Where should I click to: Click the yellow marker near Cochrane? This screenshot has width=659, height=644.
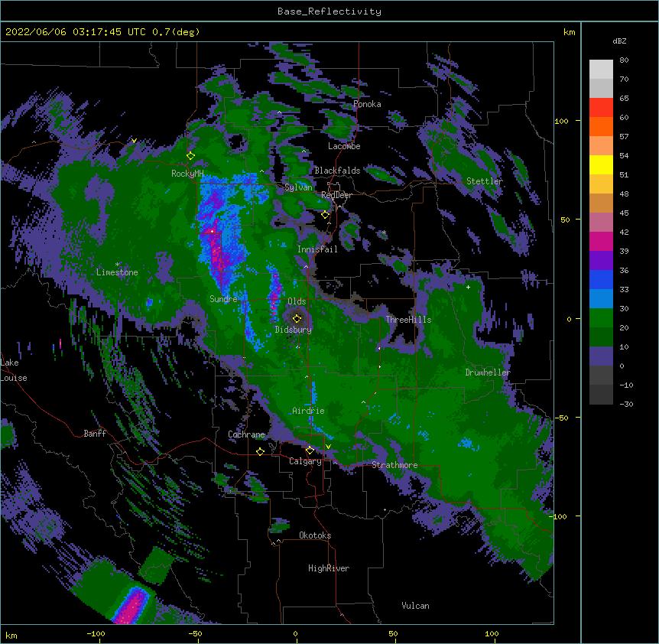click(x=260, y=451)
